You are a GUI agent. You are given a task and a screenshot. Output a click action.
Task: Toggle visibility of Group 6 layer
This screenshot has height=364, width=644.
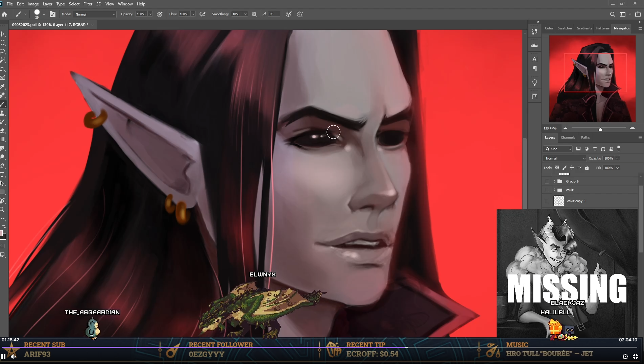[x=547, y=181]
